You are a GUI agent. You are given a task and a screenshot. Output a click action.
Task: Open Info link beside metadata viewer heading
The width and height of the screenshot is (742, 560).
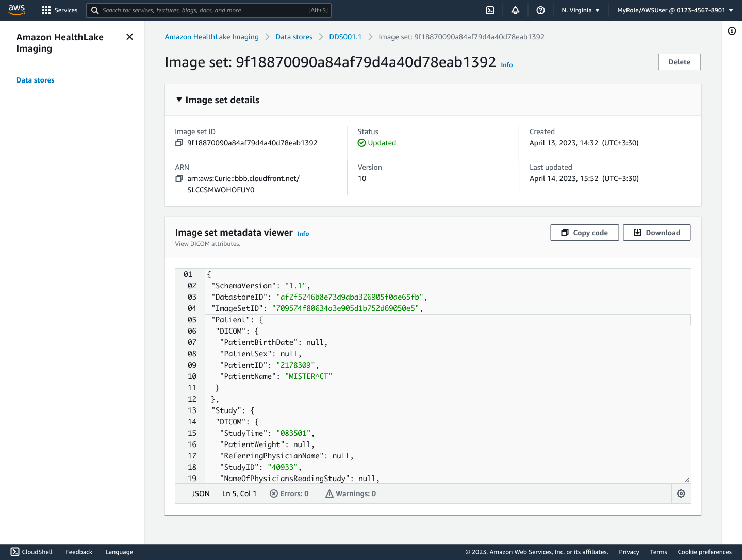click(303, 234)
